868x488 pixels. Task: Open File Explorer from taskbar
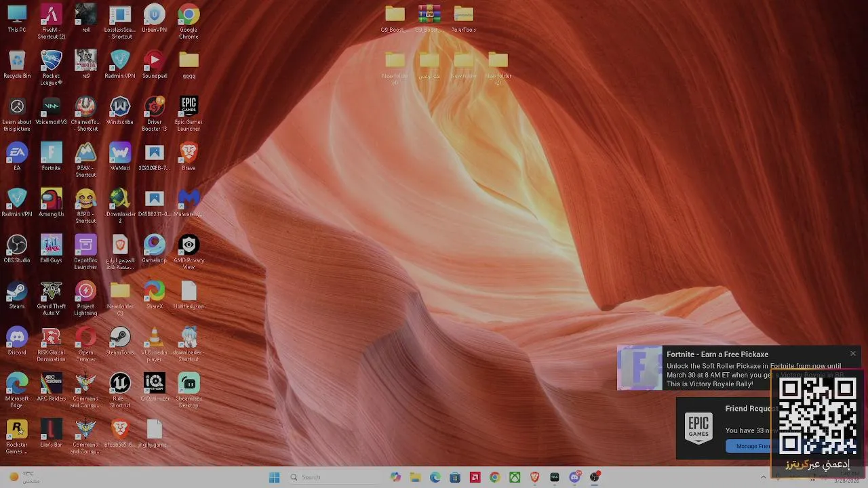click(415, 477)
